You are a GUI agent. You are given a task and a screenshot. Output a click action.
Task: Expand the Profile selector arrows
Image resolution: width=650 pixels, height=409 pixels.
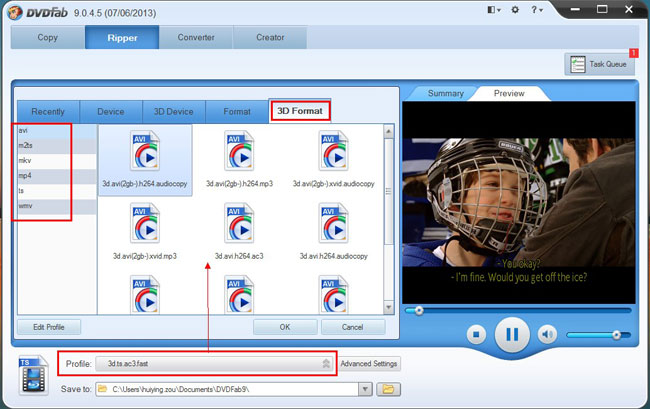pos(326,363)
